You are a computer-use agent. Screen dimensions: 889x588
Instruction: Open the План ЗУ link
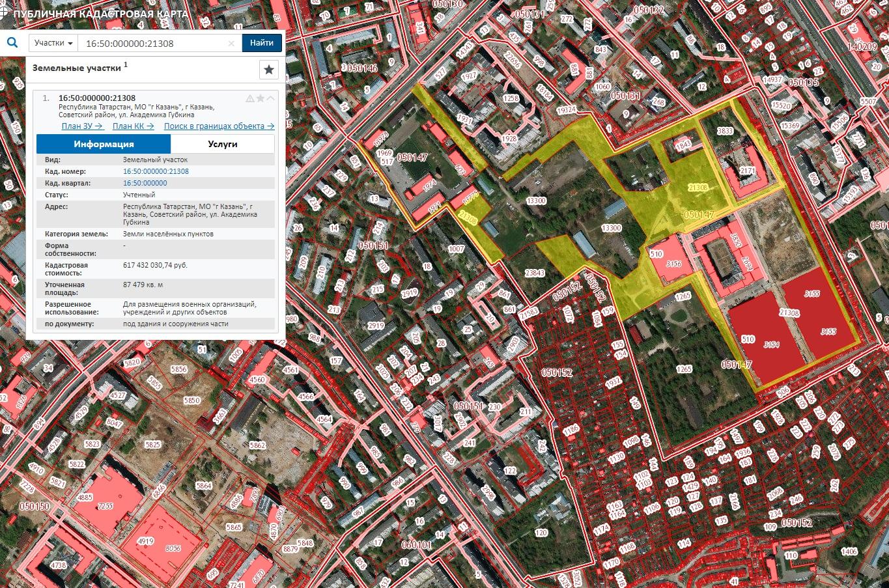pos(82,126)
